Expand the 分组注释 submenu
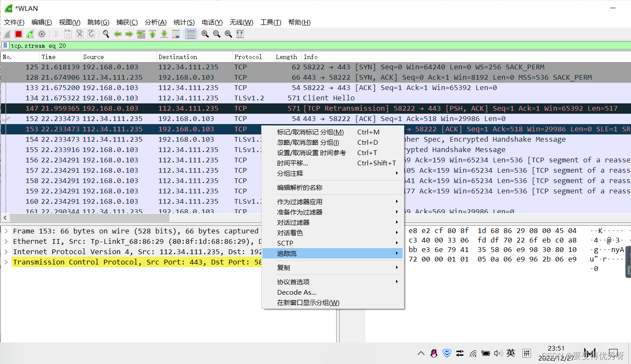 [333, 174]
